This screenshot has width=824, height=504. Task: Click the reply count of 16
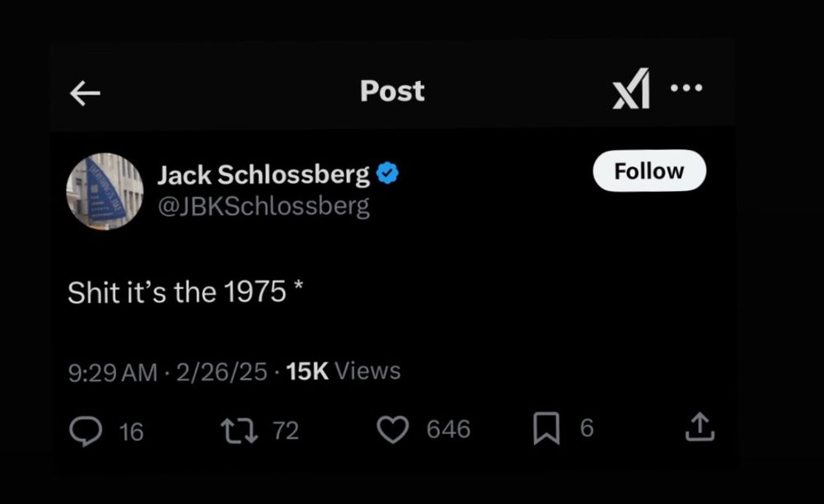point(132,431)
